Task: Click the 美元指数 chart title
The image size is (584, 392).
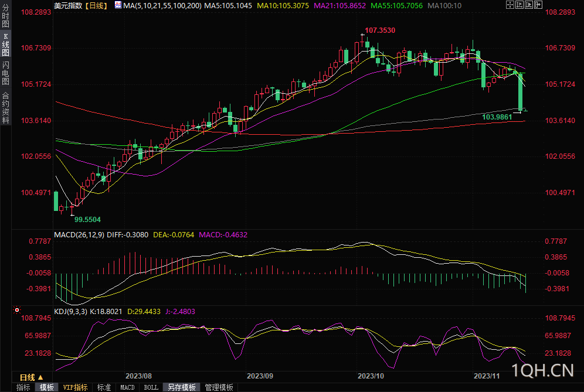Action: [69, 5]
